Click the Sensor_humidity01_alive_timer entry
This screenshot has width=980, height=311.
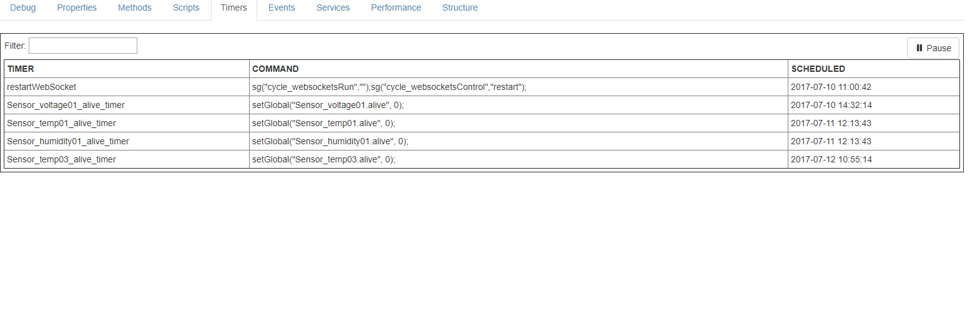[x=68, y=141]
